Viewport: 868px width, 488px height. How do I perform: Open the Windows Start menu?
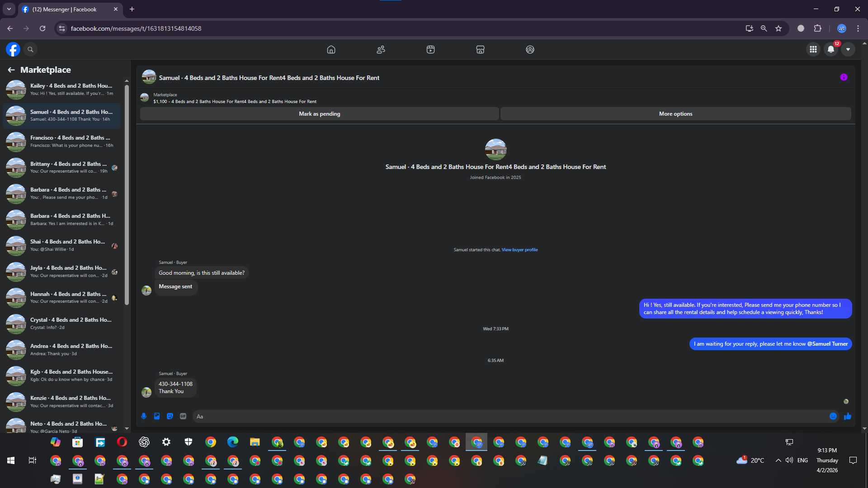coord(11,460)
